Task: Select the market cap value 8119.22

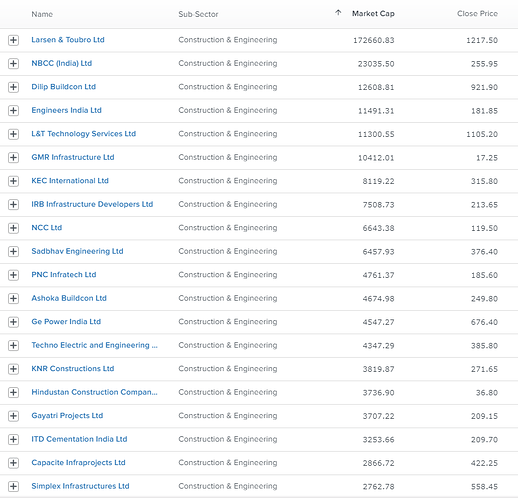Action: pyautogui.click(x=378, y=181)
